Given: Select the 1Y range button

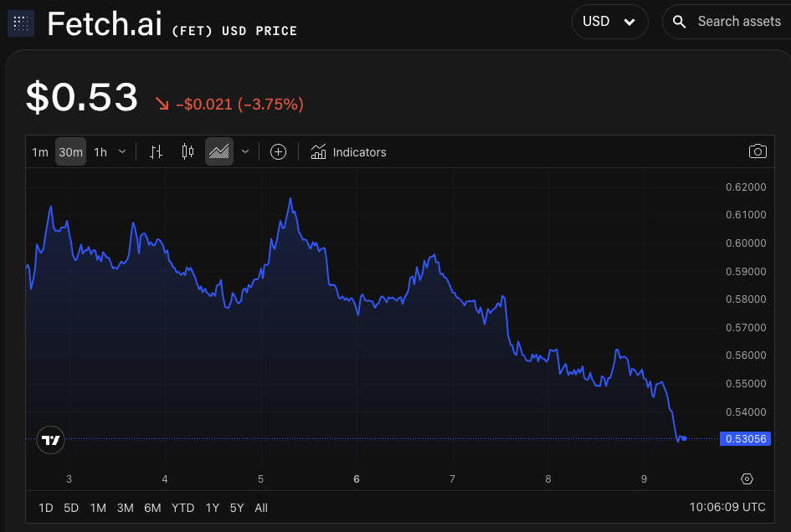Looking at the screenshot, I should pos(212,507).
